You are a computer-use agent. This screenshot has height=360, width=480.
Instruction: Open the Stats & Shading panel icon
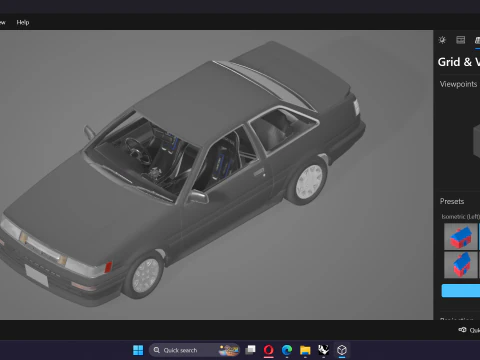461,40
